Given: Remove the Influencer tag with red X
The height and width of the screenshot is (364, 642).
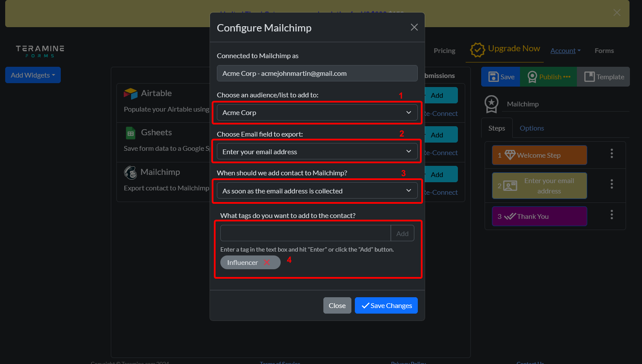Looking at the screenshot, I should (x=267, y=262).
